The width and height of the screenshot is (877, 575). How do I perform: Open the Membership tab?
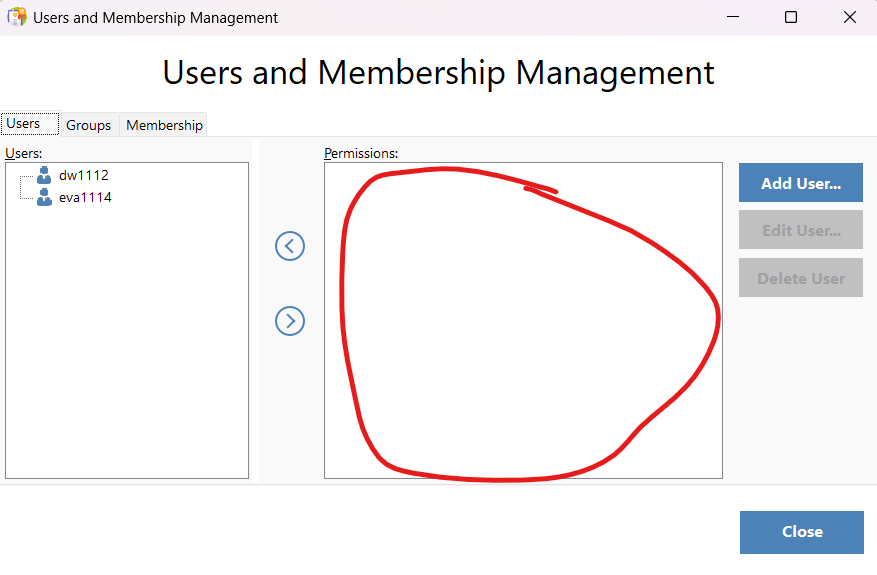(164, 125)
